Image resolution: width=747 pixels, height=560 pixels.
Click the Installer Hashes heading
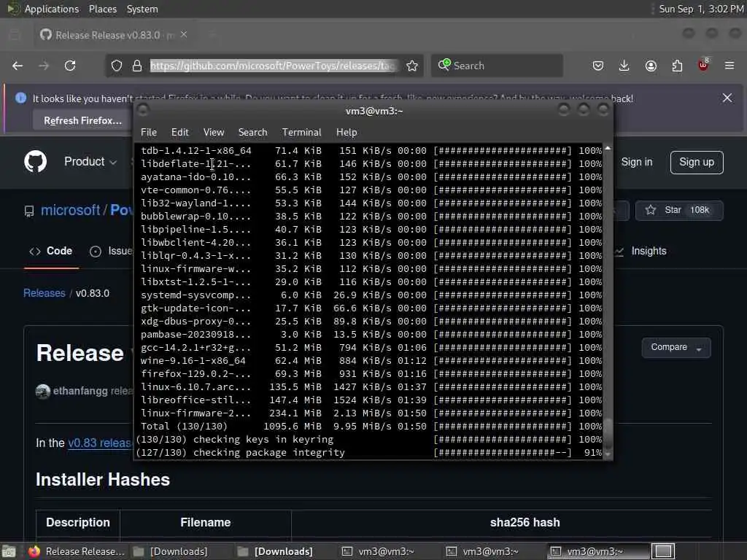(103, 480)
